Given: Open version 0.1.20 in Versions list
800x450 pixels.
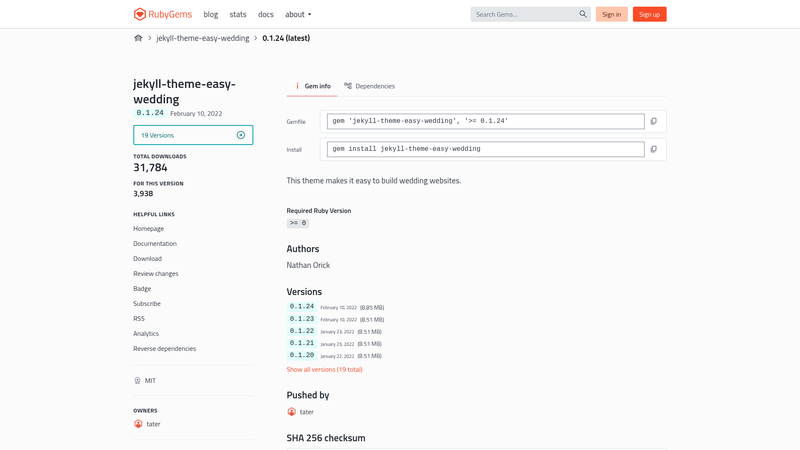Looking at the screenshot, I should coord(302,355).
